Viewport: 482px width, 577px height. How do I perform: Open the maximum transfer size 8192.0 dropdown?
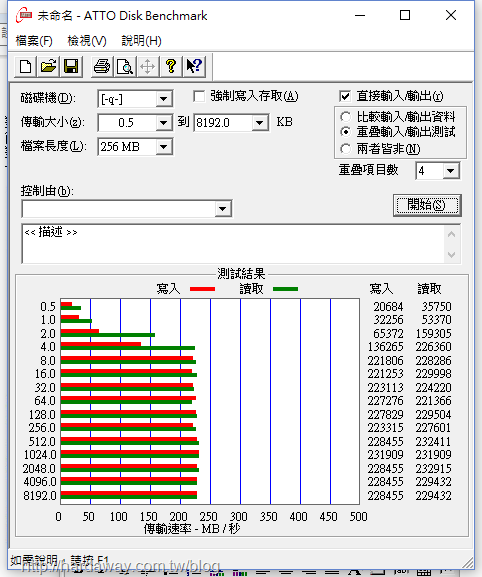[x=260, y=123]
